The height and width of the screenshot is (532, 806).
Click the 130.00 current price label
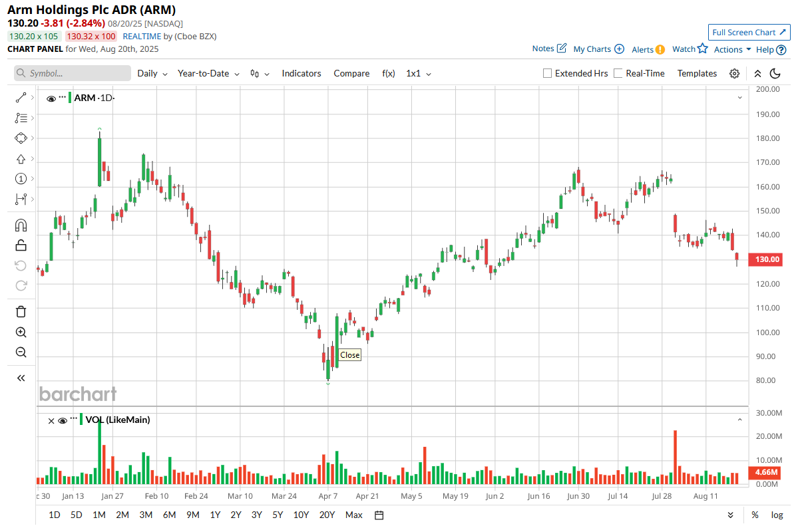tap(765, 259)
